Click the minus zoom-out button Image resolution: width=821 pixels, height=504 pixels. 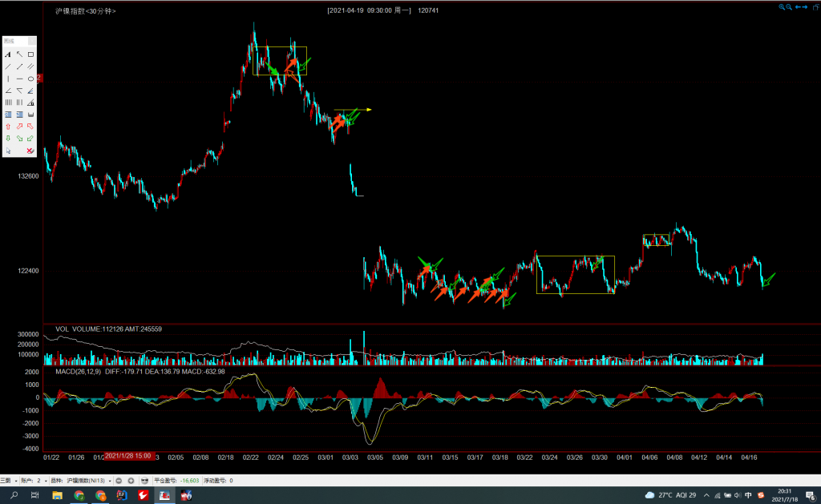(x=119, y=481)
